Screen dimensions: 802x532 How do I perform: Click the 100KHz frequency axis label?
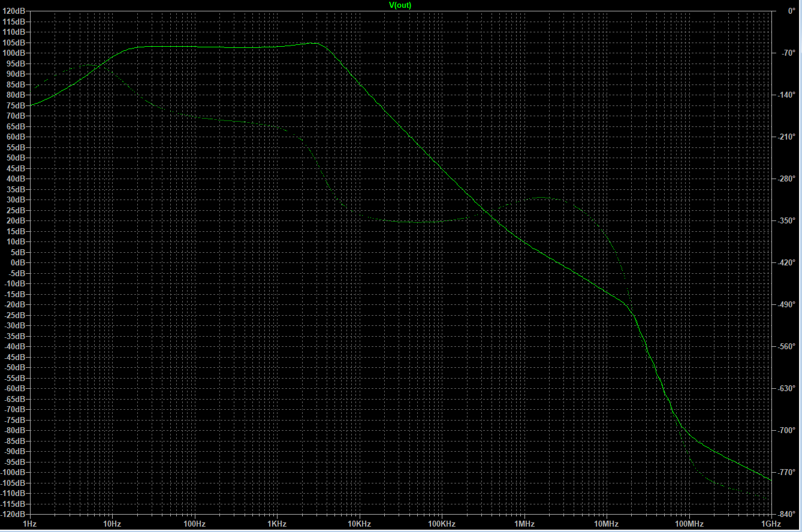pyautogui.click(x=442, y=524)
